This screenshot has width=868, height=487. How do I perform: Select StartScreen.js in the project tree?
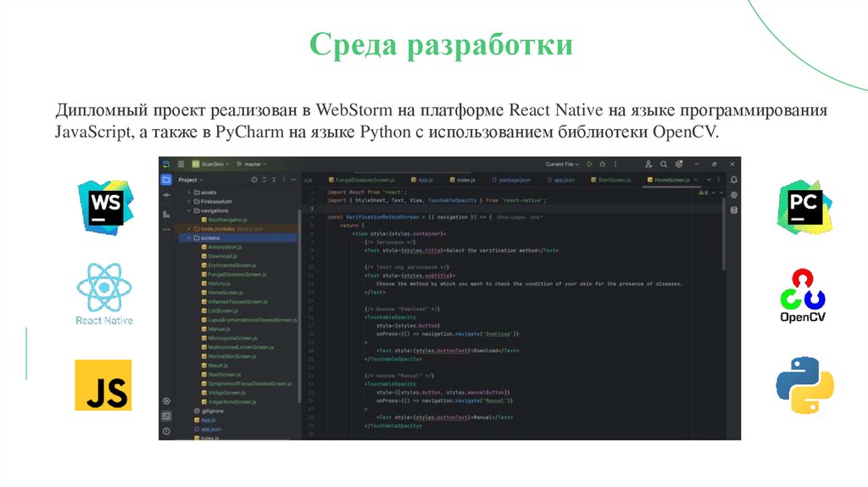pos(221,374)
